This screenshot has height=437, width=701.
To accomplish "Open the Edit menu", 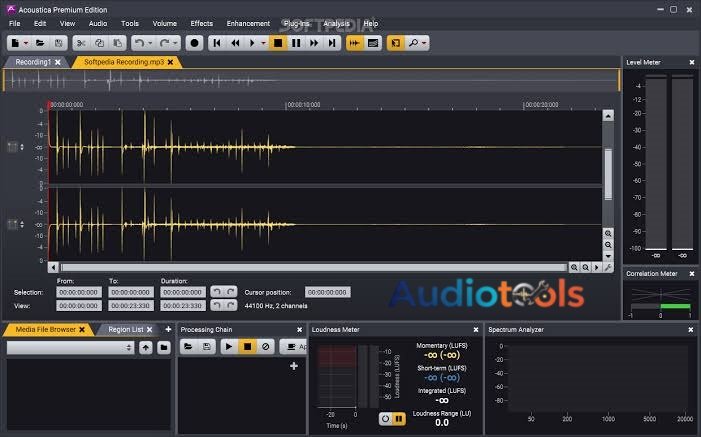I will pos(40,23).
